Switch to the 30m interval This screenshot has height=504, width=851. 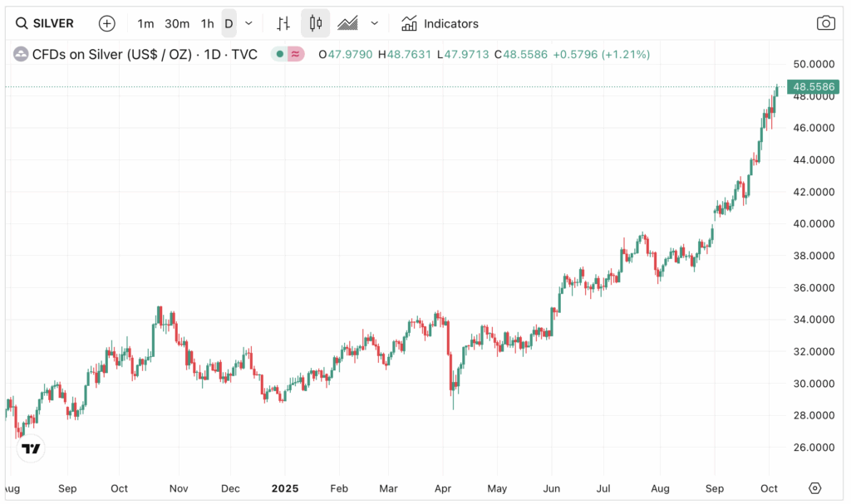(177, 23)
